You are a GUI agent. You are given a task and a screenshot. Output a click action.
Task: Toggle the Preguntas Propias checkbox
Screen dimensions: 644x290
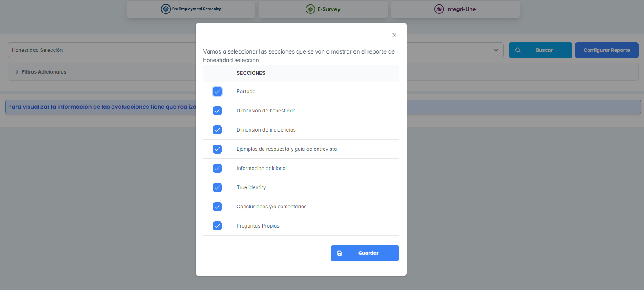pyautogui.click(x=217, y=226)
